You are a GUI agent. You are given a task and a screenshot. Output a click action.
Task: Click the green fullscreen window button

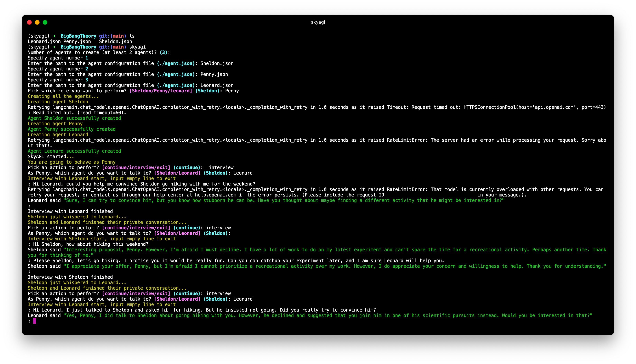45,22
